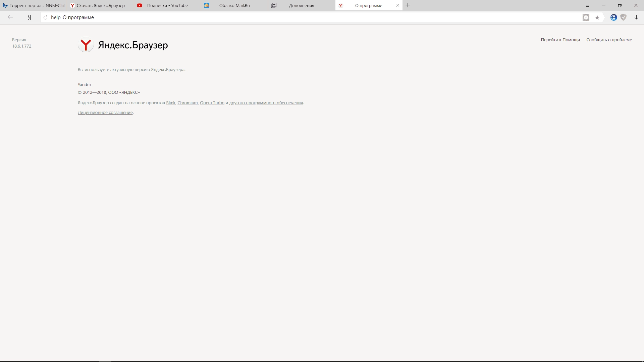Switch to the Дополнения tab
644x362 pixels.
tap(302, 5)
